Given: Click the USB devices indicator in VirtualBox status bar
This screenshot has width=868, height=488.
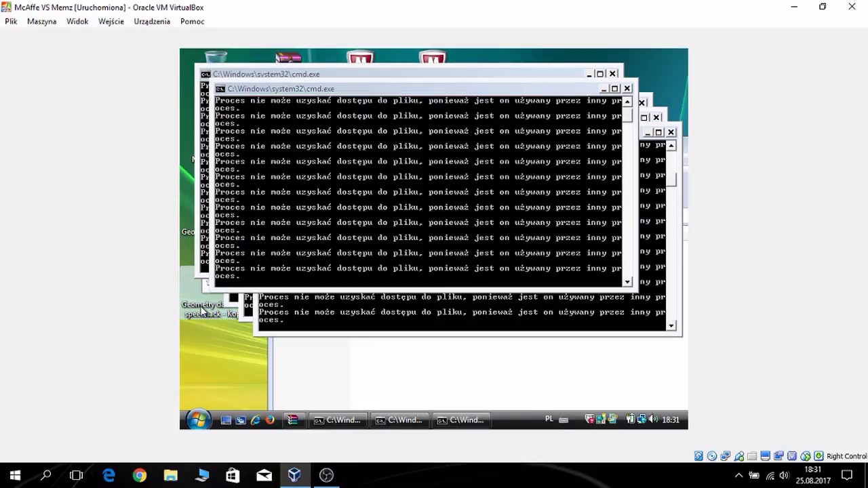Looking at the screenshot, I should pyautogui.click(x=739, y=456).
